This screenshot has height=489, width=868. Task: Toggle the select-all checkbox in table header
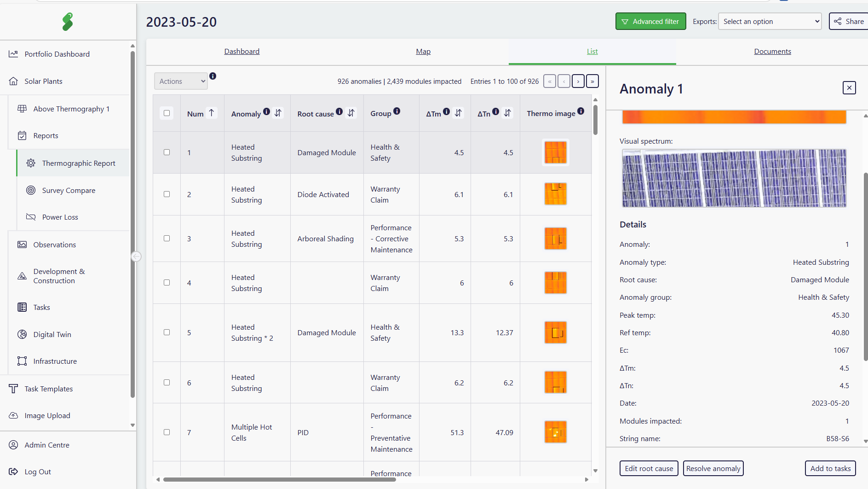pyautogui.click(x=167, y=113)
